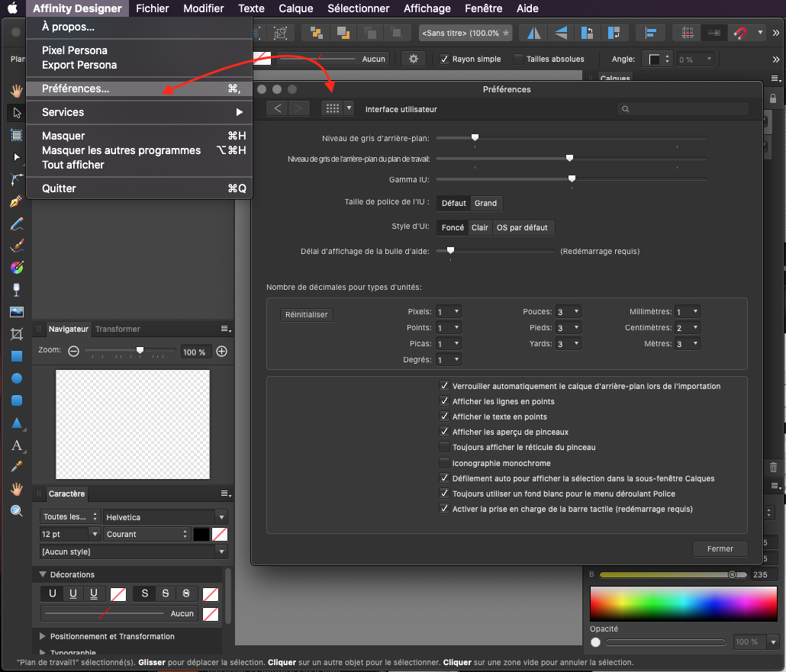Click the Fermer button
Screen dimensions: 786x672
click(720, 548)
